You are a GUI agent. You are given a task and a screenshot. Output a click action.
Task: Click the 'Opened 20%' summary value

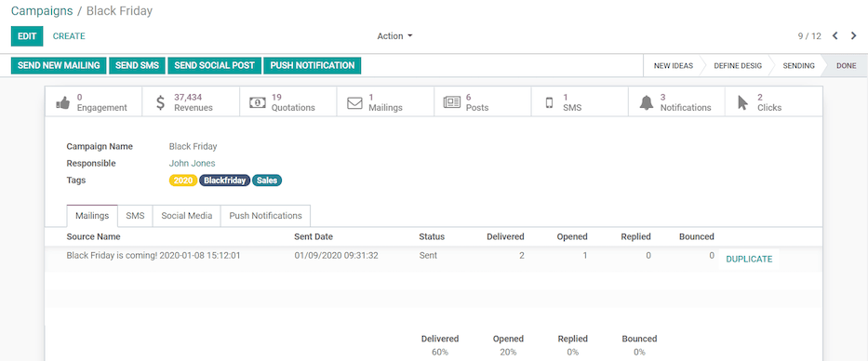508,352
